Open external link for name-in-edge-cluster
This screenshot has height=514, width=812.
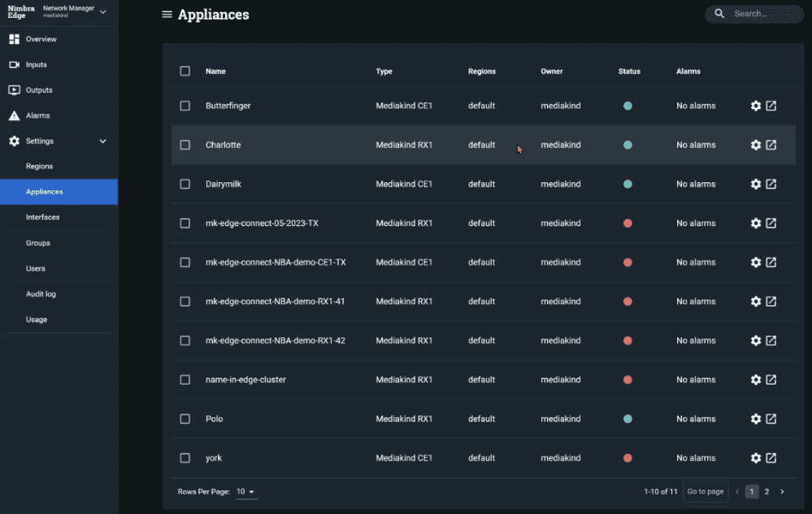click(x=771, y=380)
